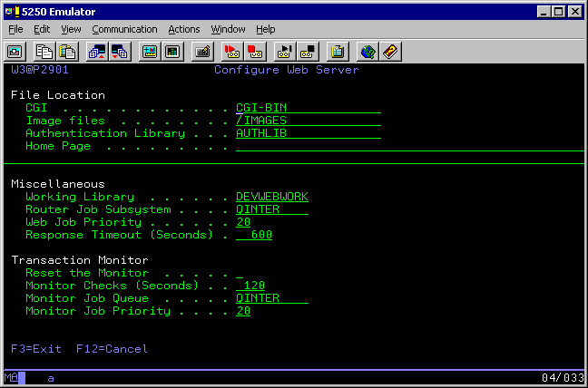Click the File Location heading
The height and width of the screenshot is (388, 588).
pyautogui.click(x=58, y=95)
